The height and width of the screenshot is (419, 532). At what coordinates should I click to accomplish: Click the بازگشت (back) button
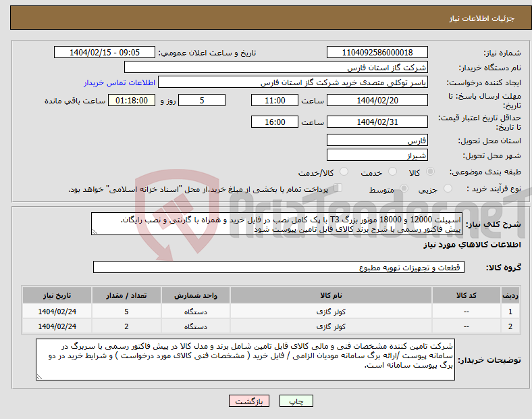[249, 401]
